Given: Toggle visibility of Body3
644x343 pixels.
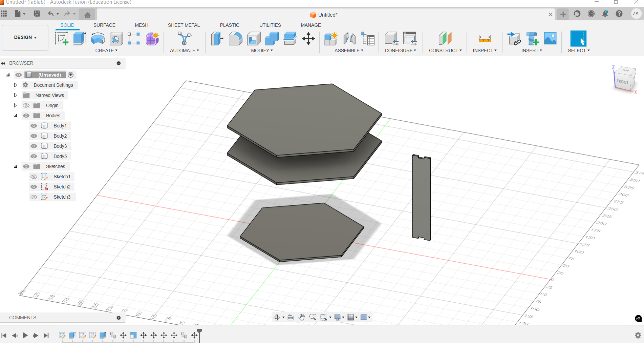Looking at the screenshot, I should (x=34, y=146).
